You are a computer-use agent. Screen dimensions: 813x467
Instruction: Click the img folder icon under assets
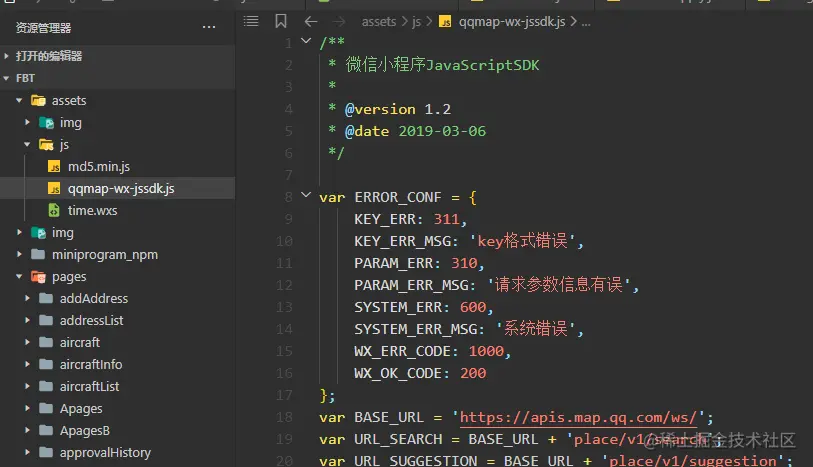47,123
